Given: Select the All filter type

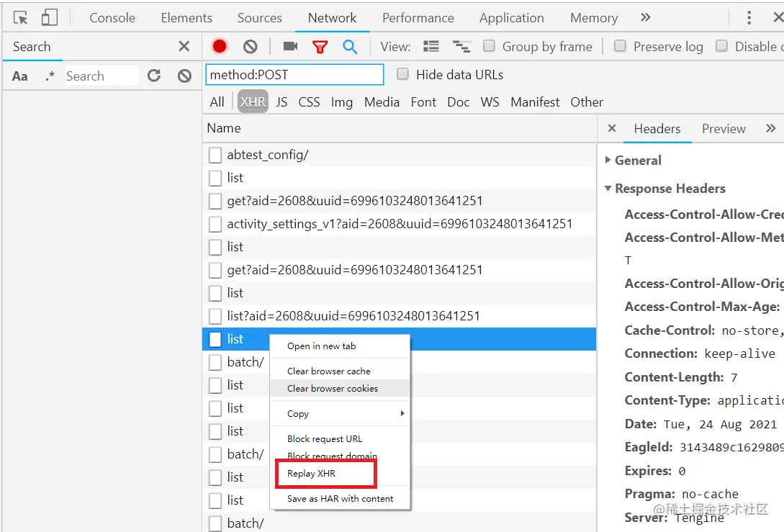Looking at the screenshot, I should 217,102.
